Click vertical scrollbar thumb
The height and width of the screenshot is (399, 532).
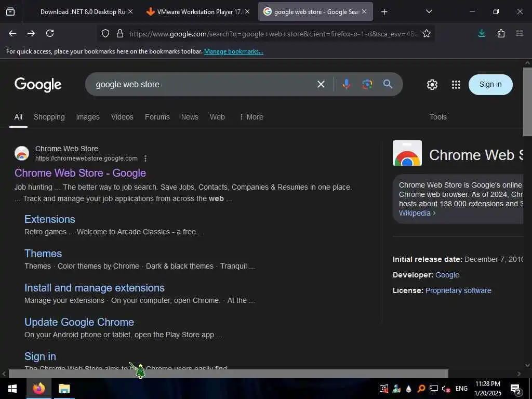click(527, 102)
